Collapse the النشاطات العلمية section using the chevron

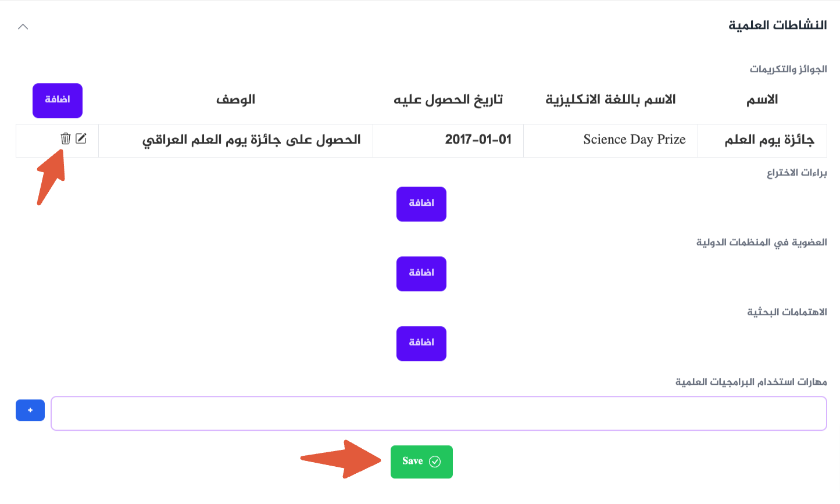[x=23, y=26]
